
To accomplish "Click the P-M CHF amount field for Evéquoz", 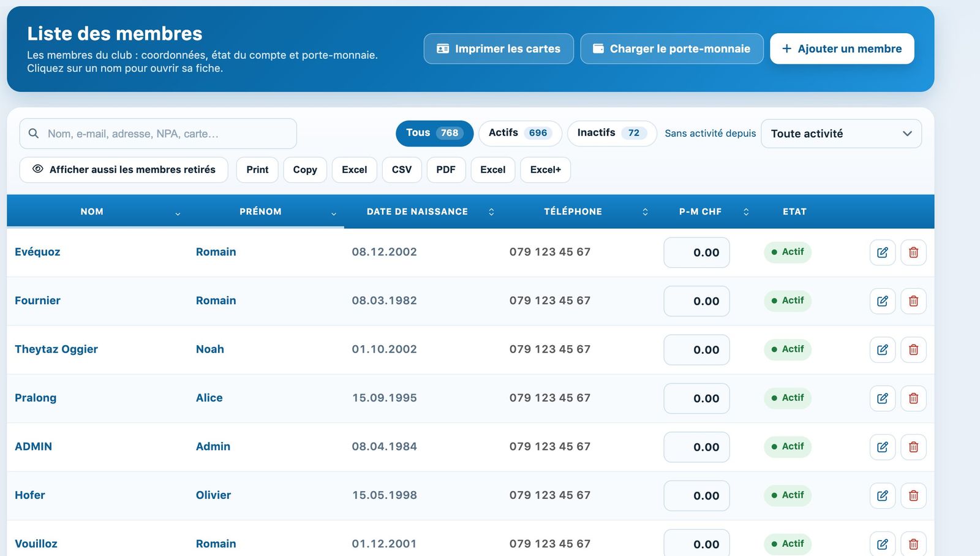I will click(696, 253).
